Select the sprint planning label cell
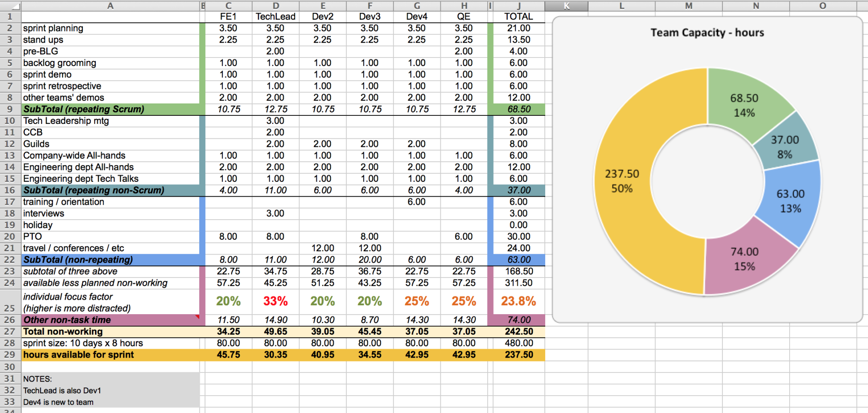This screenshot has height=413, width=868. 53,28
